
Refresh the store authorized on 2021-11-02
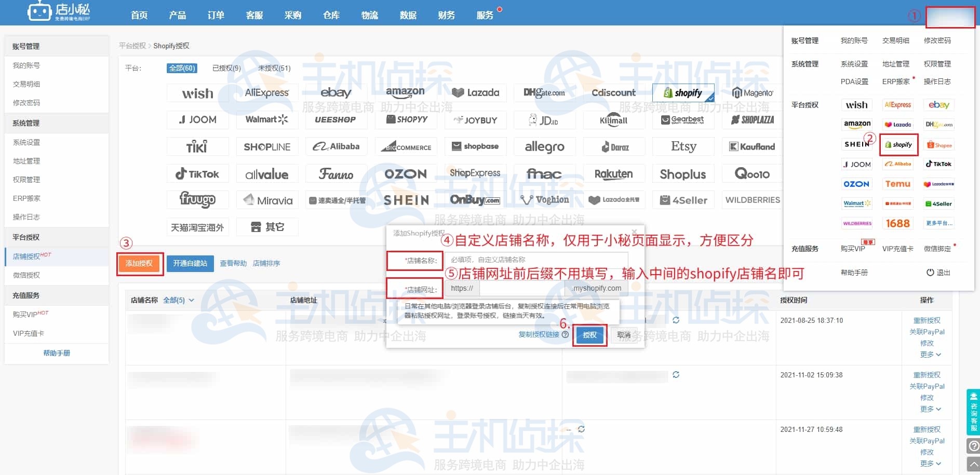[676, 375]
